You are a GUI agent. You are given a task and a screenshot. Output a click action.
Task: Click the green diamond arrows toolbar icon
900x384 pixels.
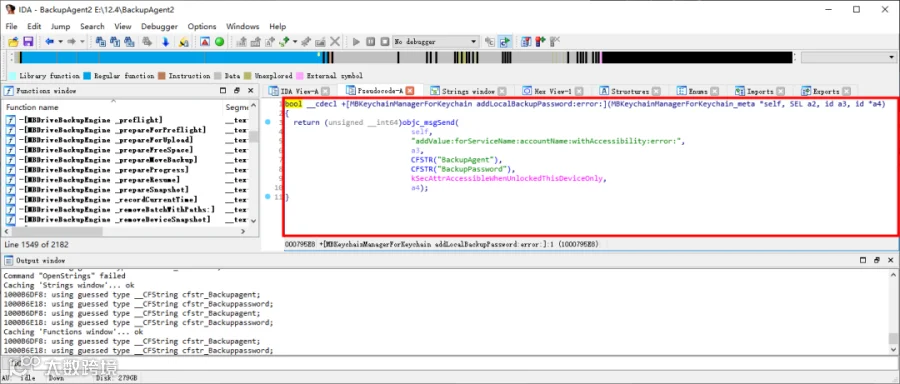coord(284,42)
